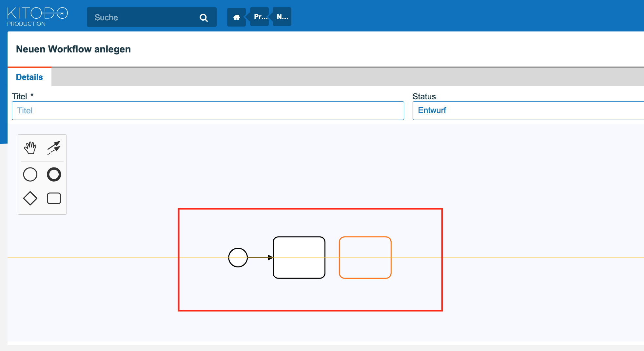Click the search magnifier icon
This screenshot has height=351, width=644.
204,18
